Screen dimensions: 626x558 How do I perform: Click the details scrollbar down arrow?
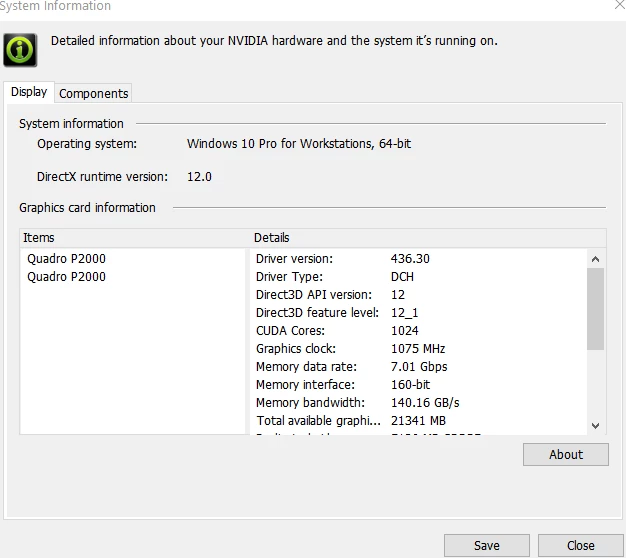(x=595, y=425)
